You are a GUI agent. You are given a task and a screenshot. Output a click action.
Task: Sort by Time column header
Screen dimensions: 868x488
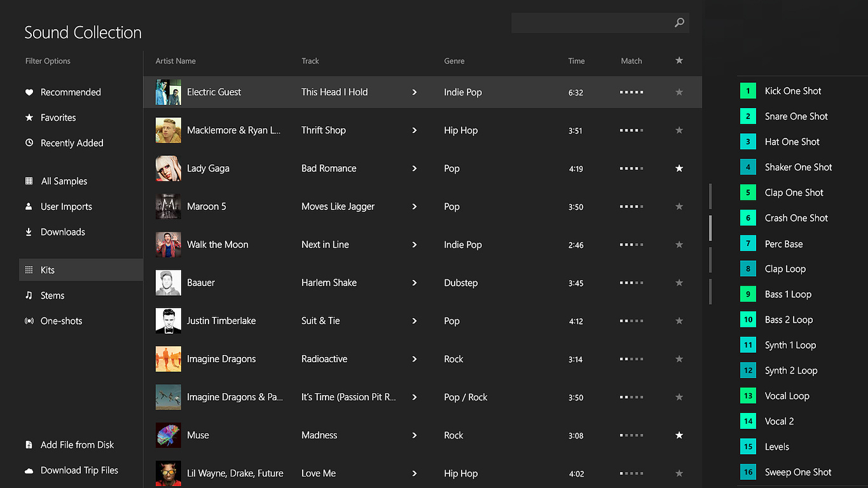(577, 61)
